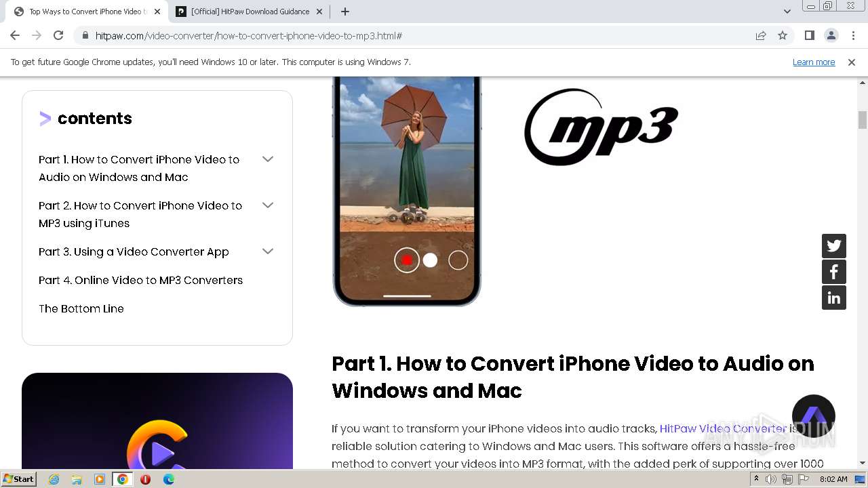
Task: Click the 8:02 AM clock
Action: [833, 479]
